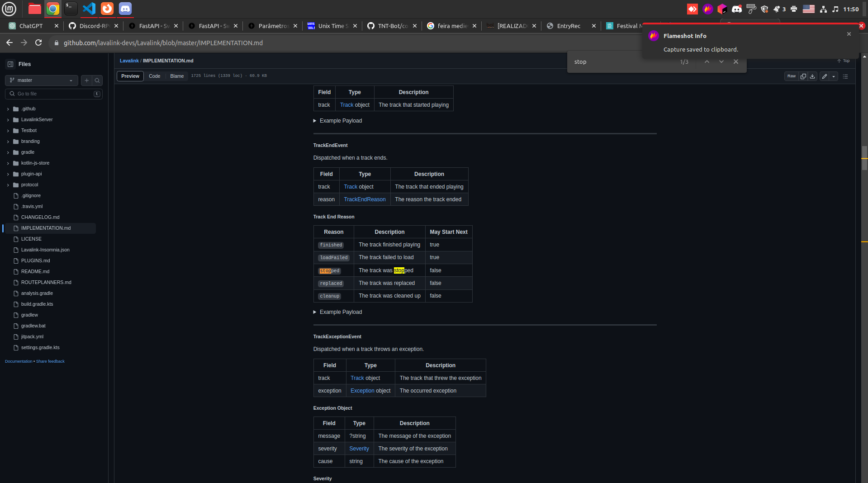868x483 pixels.
Task: Select the Preview tab
Action: coord(130,76)
